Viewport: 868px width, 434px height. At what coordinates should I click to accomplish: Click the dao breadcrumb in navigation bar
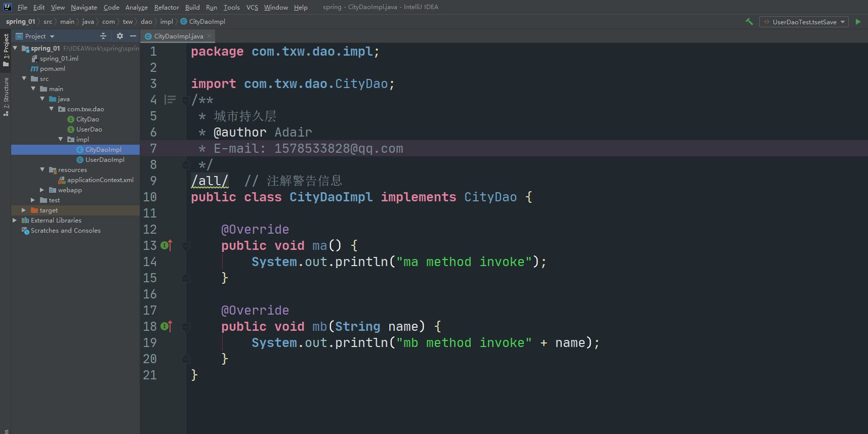[x=146, y=22]
